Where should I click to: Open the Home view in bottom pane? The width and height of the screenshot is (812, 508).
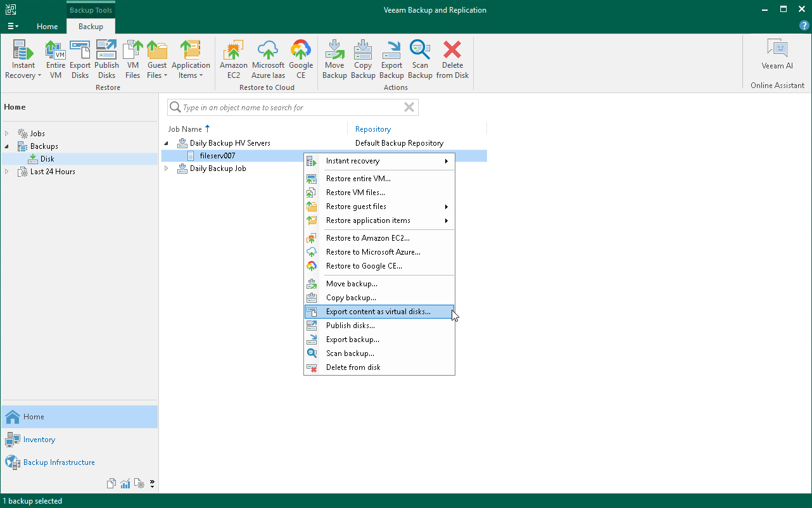79,417
